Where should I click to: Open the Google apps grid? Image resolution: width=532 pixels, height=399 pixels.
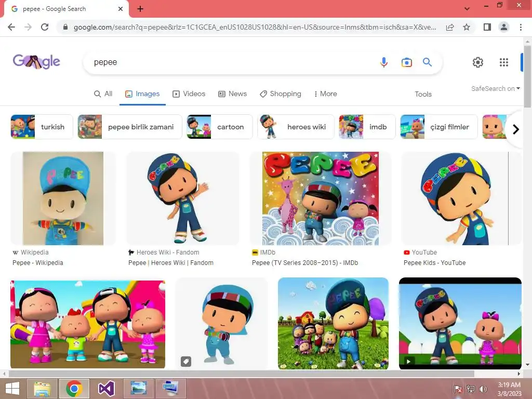tap(504, 62)
